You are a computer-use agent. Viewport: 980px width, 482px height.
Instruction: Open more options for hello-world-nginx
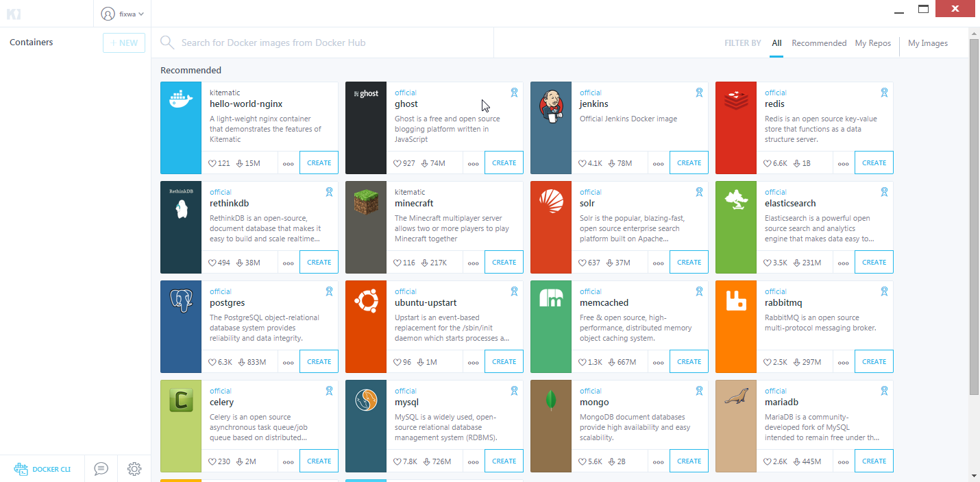pyautogui.click(x=289, y=163)
